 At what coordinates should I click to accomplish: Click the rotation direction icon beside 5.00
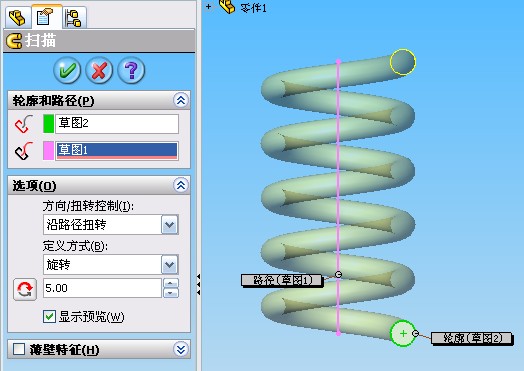[25, 289]
